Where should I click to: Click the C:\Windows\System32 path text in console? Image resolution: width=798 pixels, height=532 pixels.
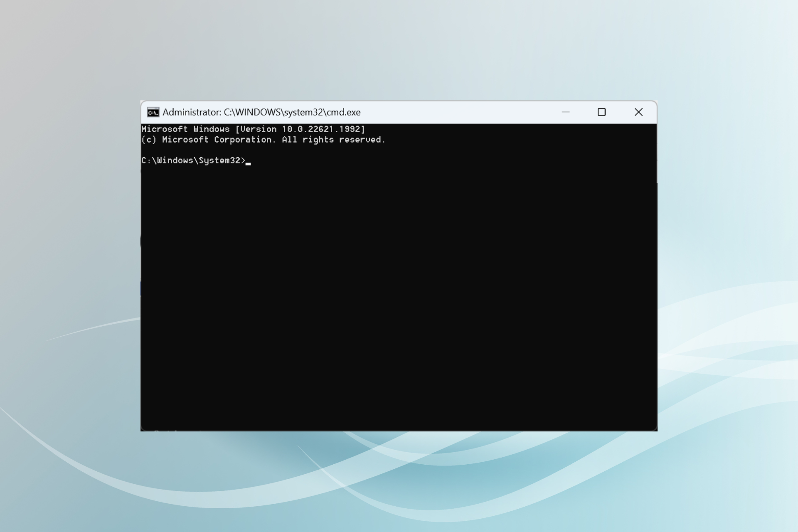click(x=192, y=161)
